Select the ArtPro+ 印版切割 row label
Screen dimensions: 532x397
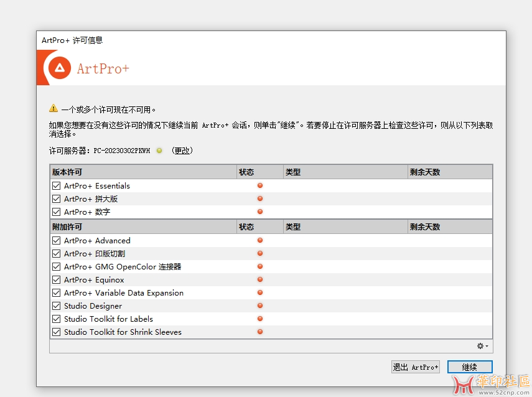pos(95,254)
